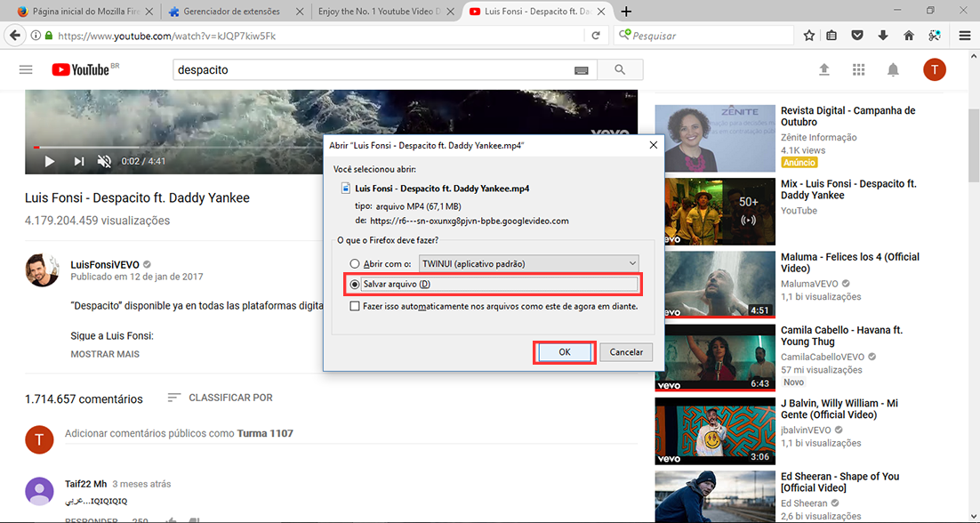Bookmark this page with the star icon

click(x=808, y=36)
